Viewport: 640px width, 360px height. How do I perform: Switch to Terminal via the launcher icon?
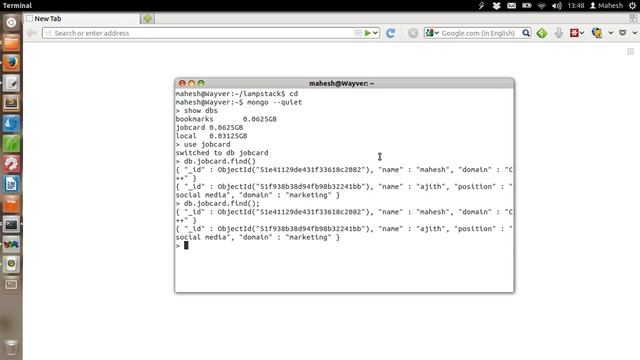[11, 224]
